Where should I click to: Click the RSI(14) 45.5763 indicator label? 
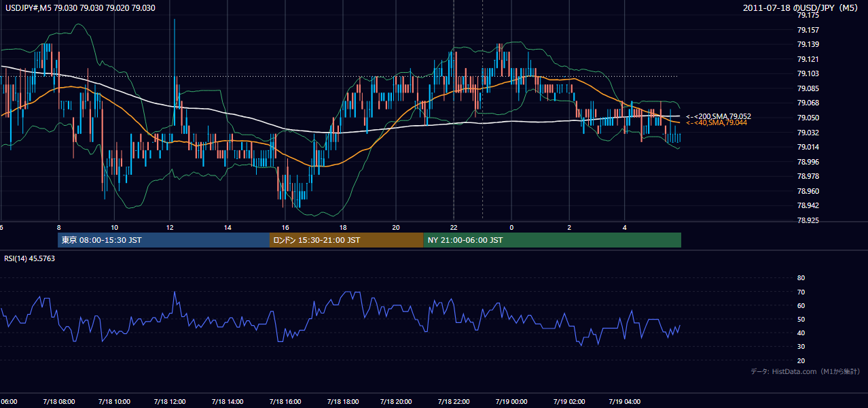(30, 258)
